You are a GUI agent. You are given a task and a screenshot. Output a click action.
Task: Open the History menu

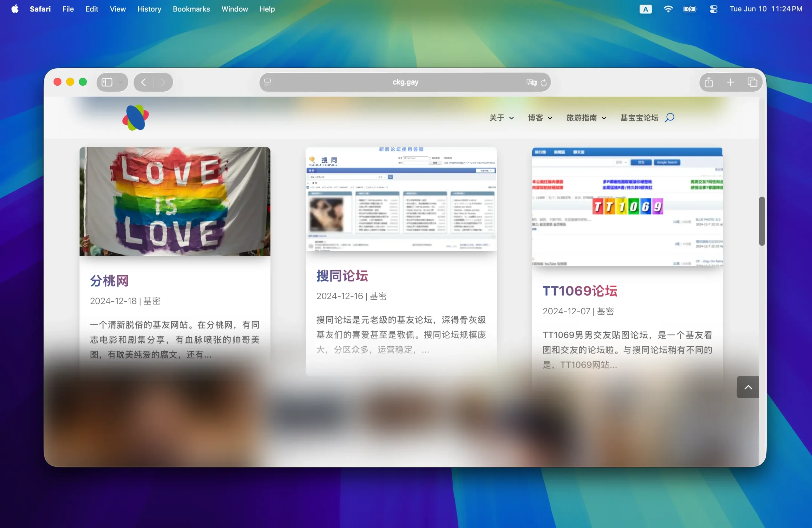[x=149, y=9]
